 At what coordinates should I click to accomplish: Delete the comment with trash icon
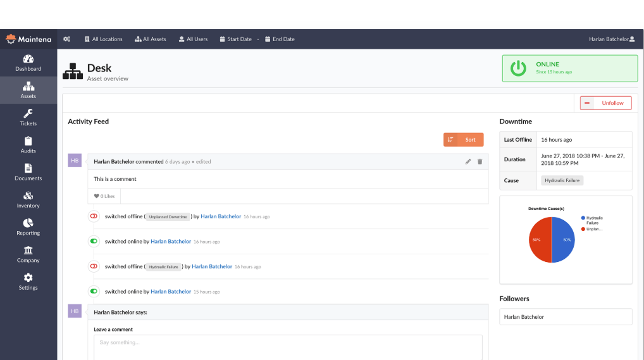[480, 161]
